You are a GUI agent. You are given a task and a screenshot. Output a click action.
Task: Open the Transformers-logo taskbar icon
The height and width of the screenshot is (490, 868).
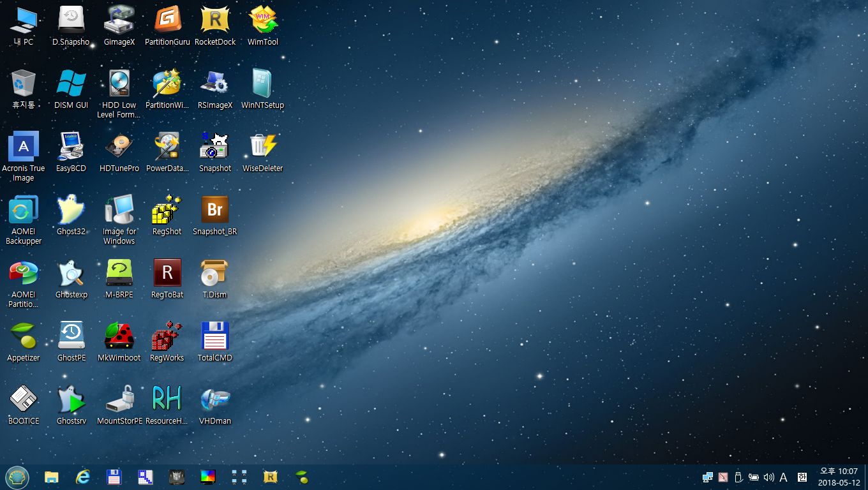tap(177, 477)
